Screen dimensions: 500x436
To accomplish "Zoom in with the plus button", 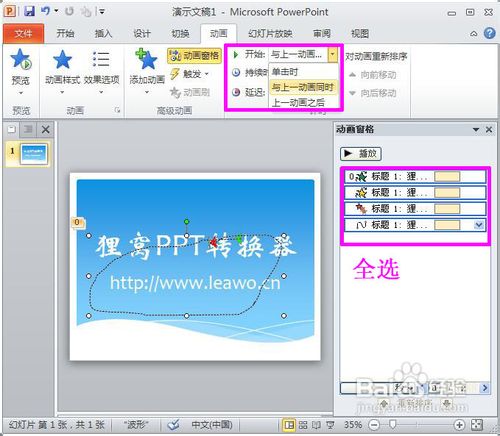I will (x=459, y=425).
